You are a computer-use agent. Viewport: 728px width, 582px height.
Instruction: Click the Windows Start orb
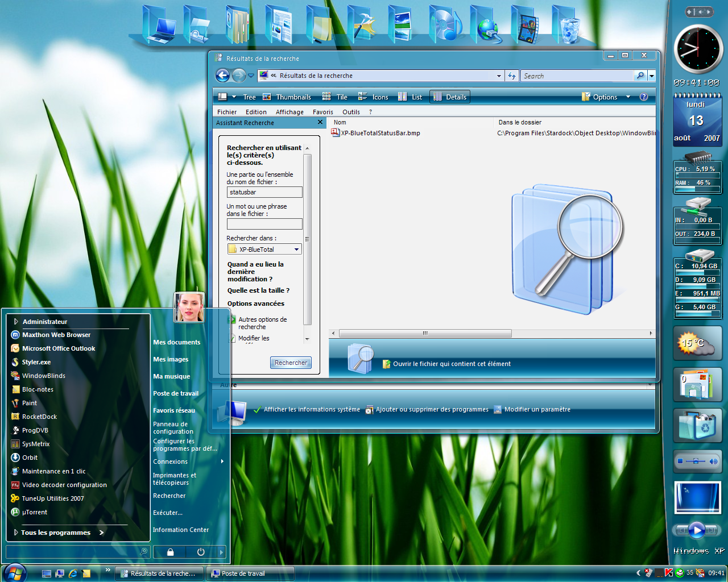click(x=14, y=572)
